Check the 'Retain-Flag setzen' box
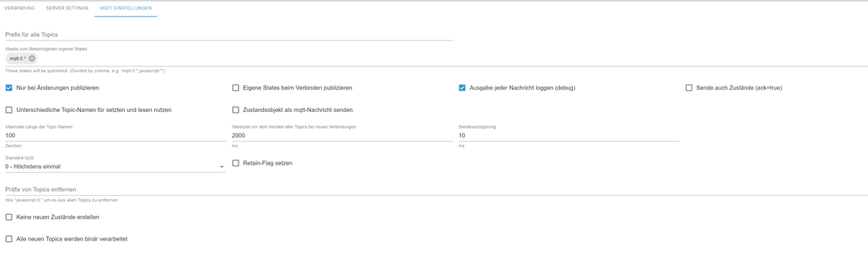This screenshot has height=260, width=868. tap(236, 163)
